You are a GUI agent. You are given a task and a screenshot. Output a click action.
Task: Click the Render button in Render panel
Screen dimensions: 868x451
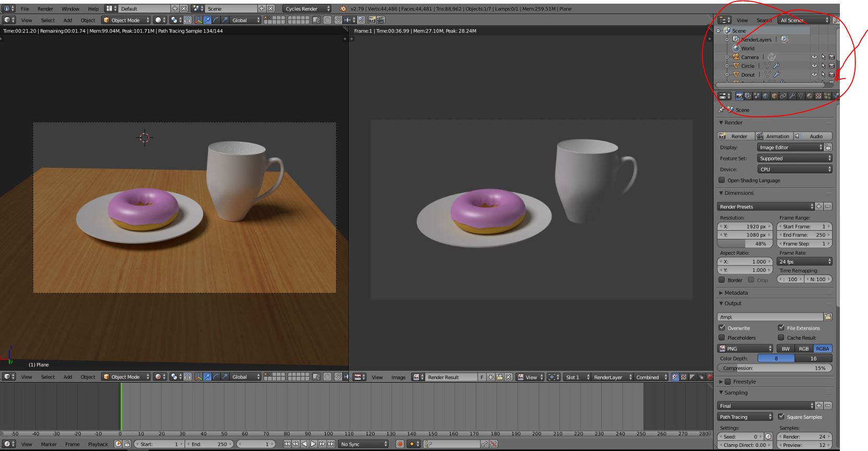pyautogui.click(x=736, y=136)
